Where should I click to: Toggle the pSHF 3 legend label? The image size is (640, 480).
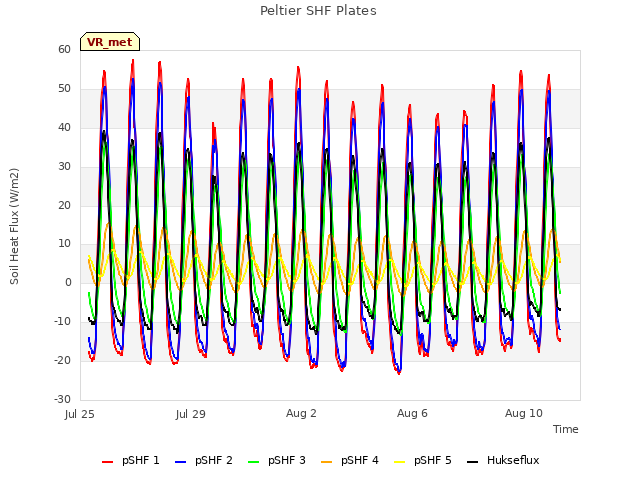tap(287, 460)
